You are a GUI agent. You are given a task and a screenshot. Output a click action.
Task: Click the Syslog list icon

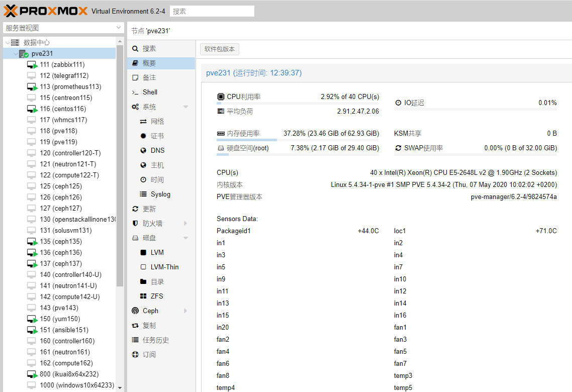tap(143, 194)
